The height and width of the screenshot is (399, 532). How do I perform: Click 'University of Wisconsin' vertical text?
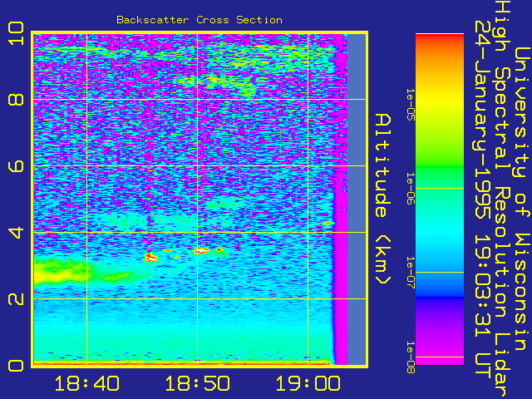tap(521, 199)
